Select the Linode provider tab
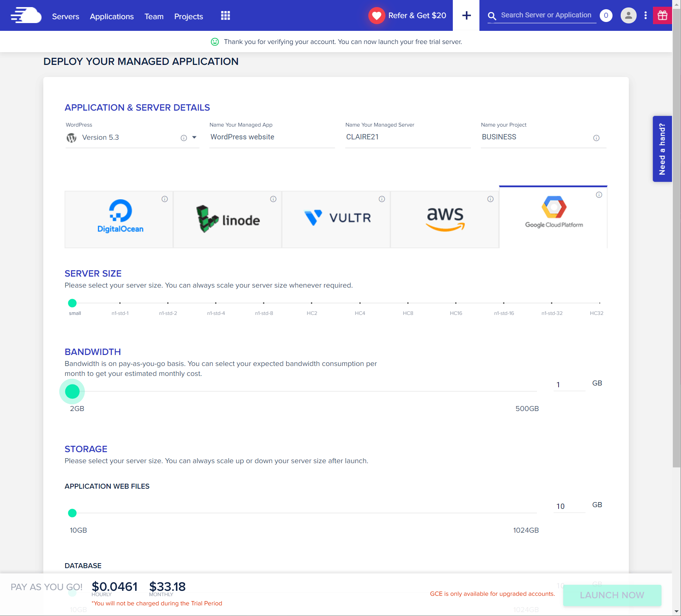 coord(227,220)
